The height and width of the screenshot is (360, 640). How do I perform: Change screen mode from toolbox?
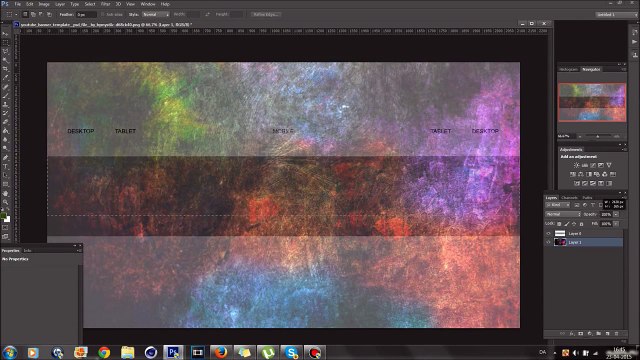pos(5,236)
